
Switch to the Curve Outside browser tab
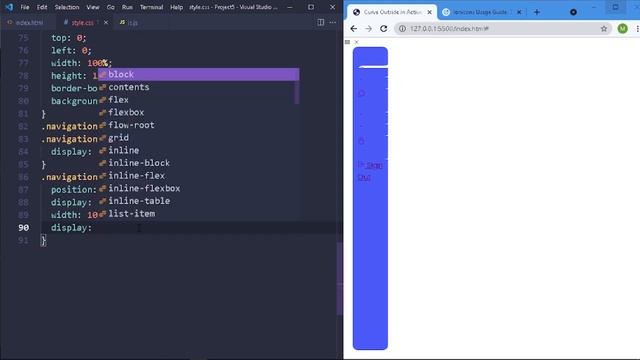391,12
